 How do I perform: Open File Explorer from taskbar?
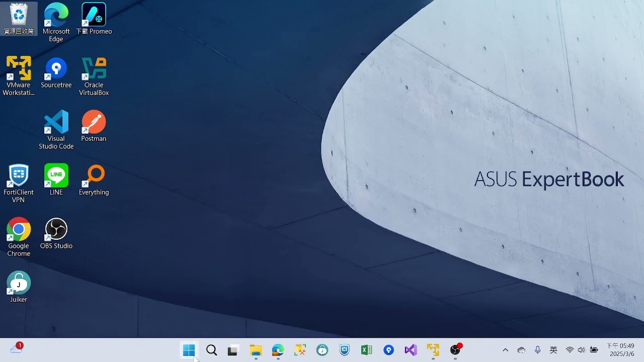(256, 350)
